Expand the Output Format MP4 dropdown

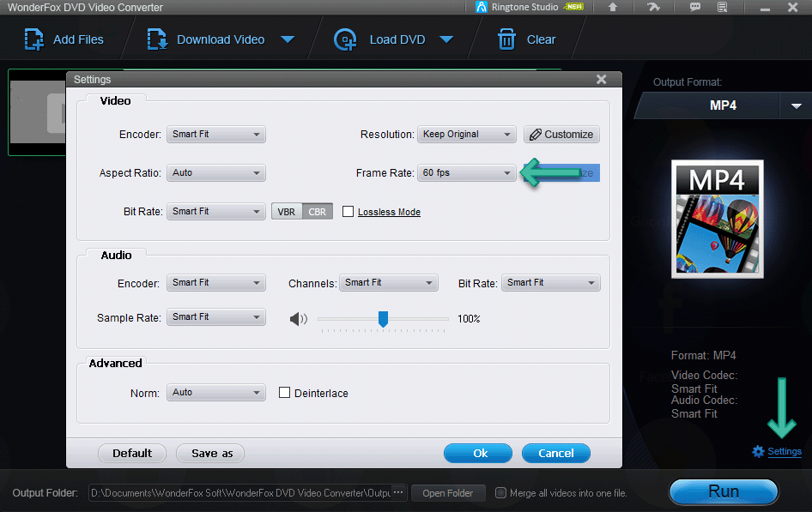796,105
